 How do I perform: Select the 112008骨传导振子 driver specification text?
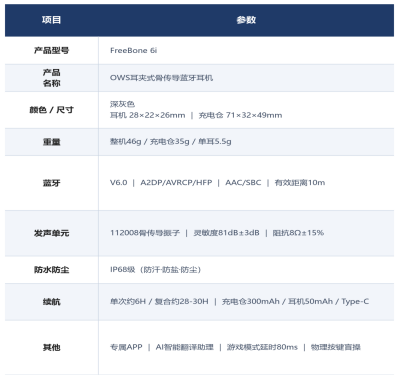click(145, 233)
